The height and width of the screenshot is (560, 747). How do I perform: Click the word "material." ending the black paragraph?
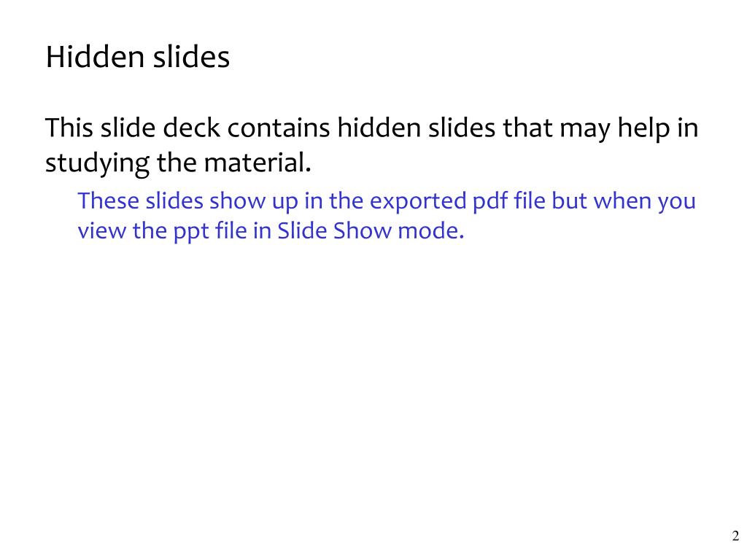258,163
